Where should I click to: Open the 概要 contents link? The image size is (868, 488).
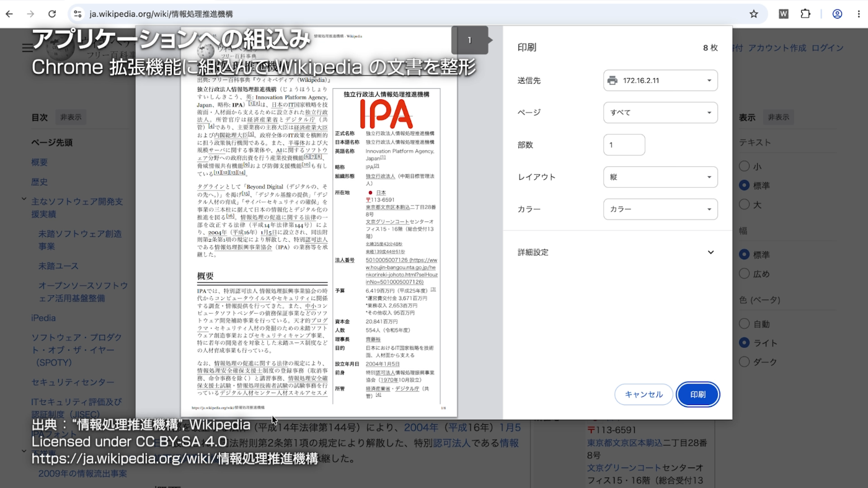click(40, 162)
